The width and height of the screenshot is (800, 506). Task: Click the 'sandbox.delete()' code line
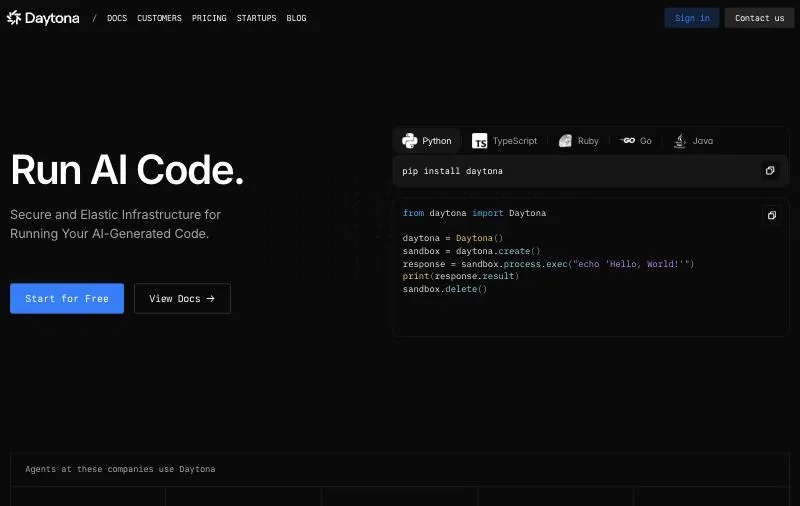(x=444, y=289)
